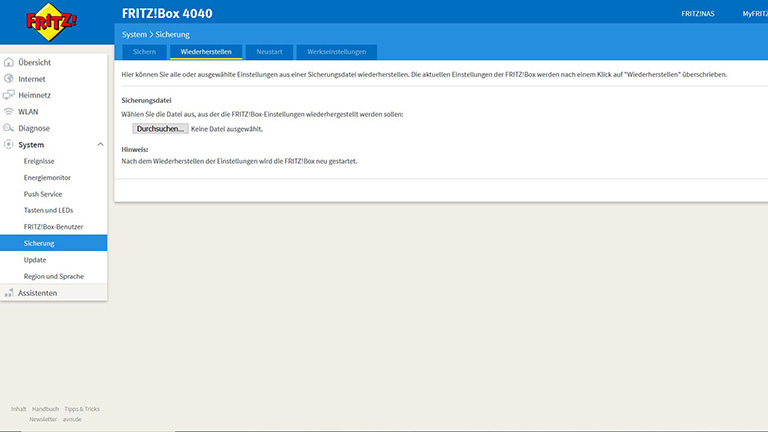Screen dimensions: 768x432
Task: Click Sicherung in the breadcrumb
Action: 172,34
